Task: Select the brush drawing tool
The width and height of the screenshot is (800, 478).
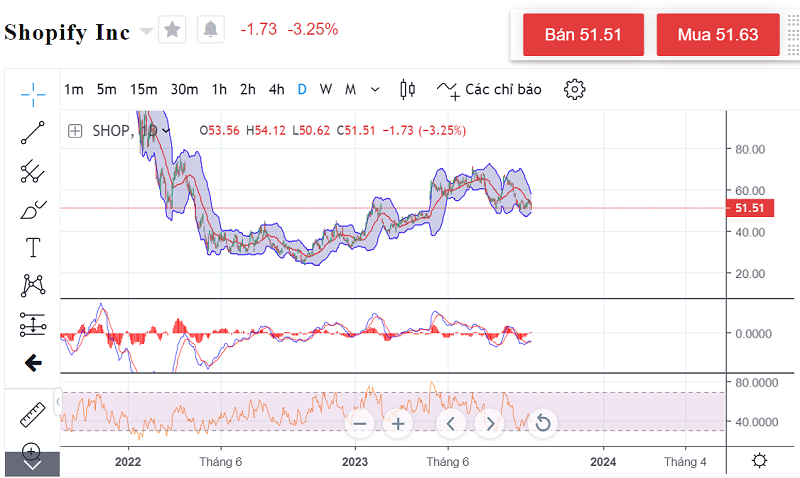Action: (x=33, y=209)
